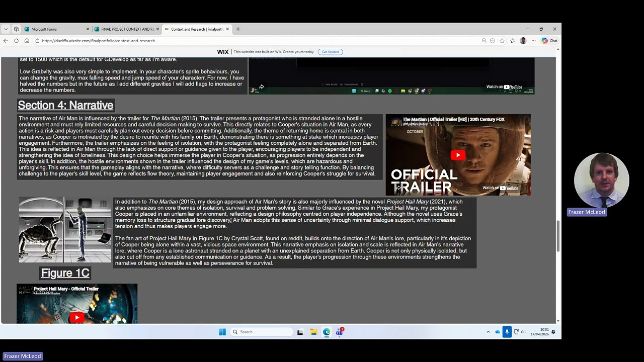Click the Frazer McLeod name label bottom-left
This screenshot has width=644, height=362.
pyautogui.click(x=23, y=356)
